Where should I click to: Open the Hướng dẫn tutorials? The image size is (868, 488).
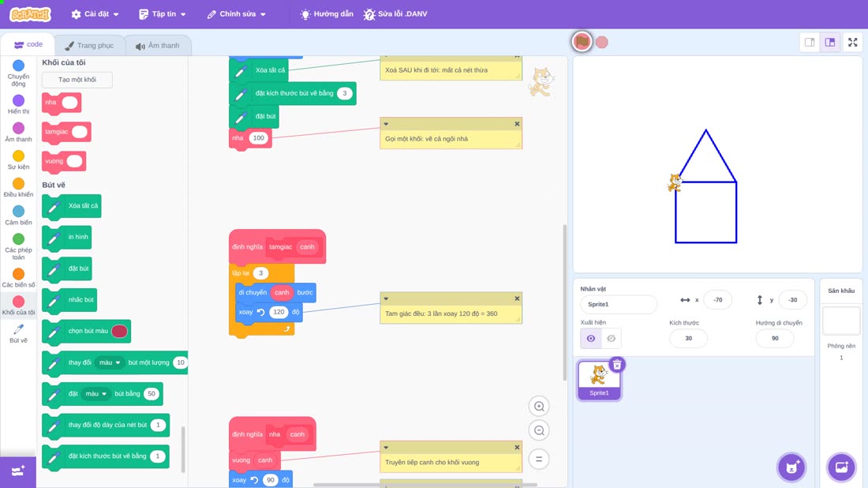(327, 14)
